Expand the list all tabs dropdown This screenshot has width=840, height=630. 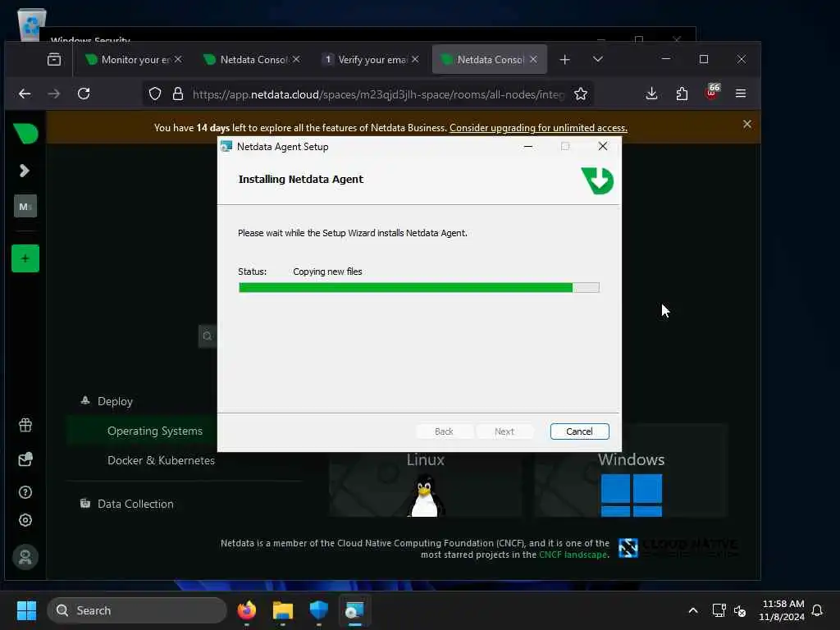point(598,59)
